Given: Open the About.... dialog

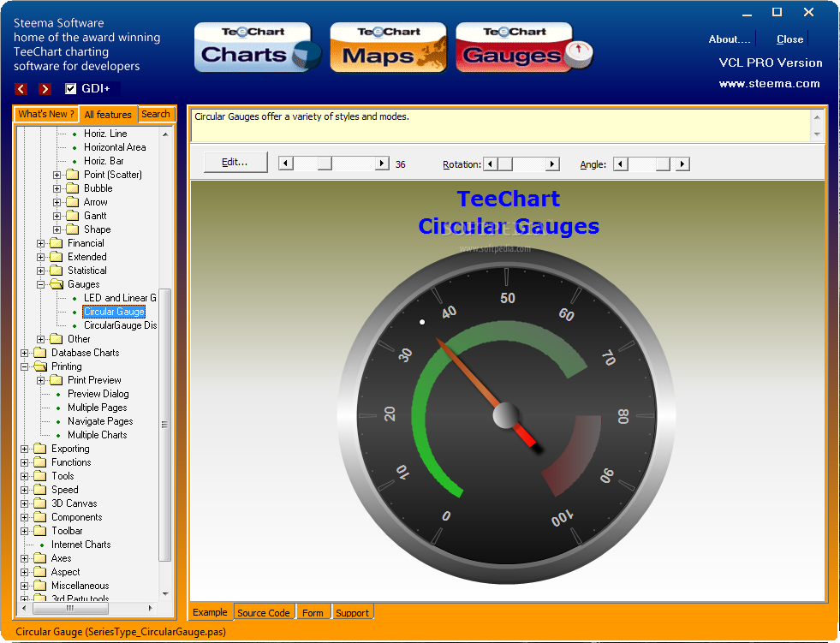Looking at the screenshot, I should pos(729,39).
